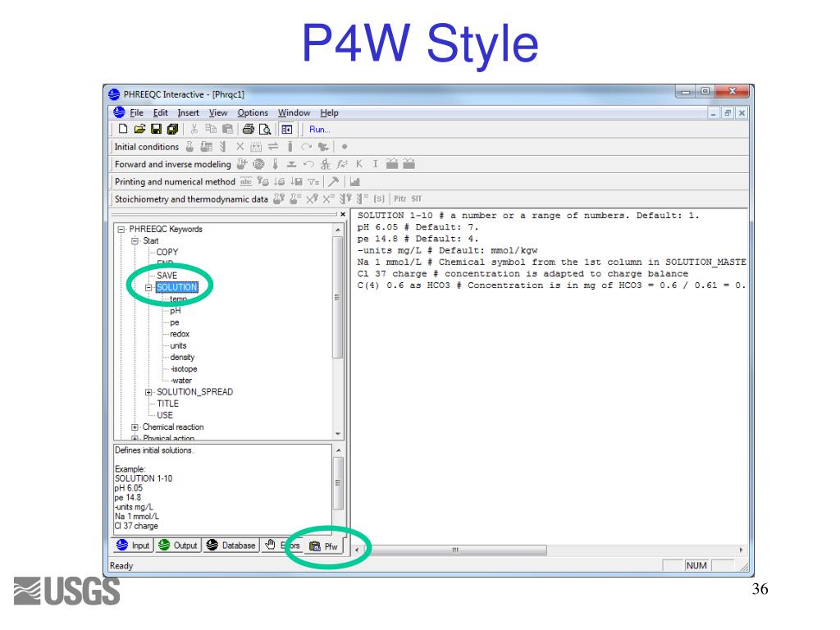Select the pH item under SOLUTION

(x=176, y=311)
